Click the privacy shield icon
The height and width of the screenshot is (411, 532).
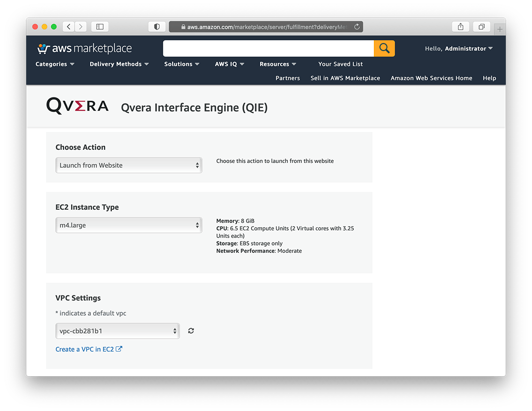(157, 27)
